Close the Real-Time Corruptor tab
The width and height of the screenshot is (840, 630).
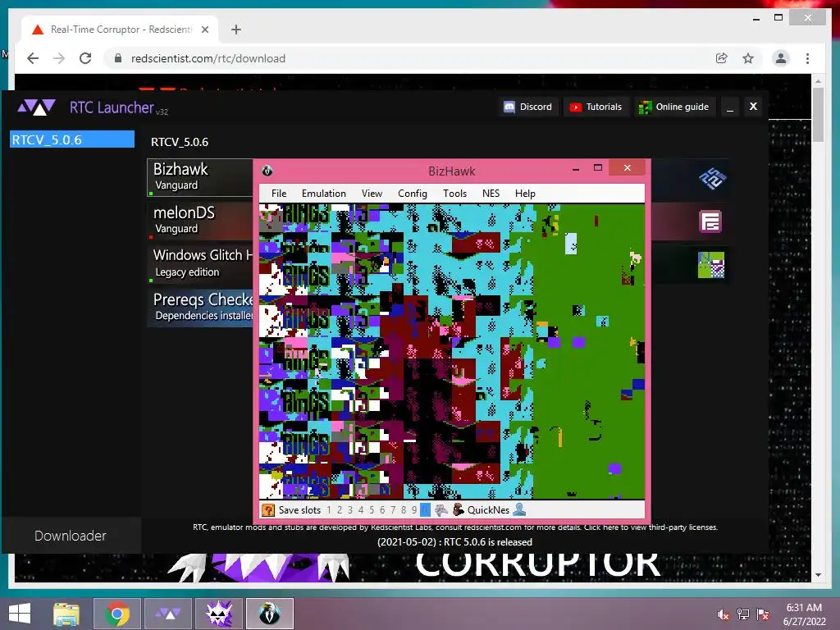204,30
